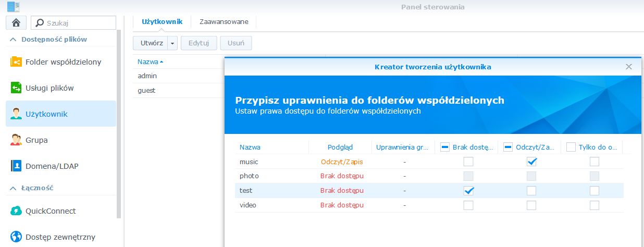Open Usługi plików file services icon
The height and width of the screenshot is (247, 644).
[x=16, y=88]
